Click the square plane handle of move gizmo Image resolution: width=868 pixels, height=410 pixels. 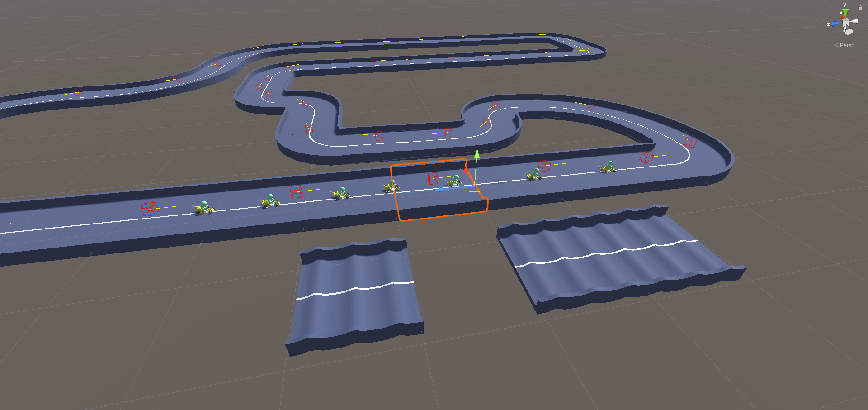tap(474, 186)
